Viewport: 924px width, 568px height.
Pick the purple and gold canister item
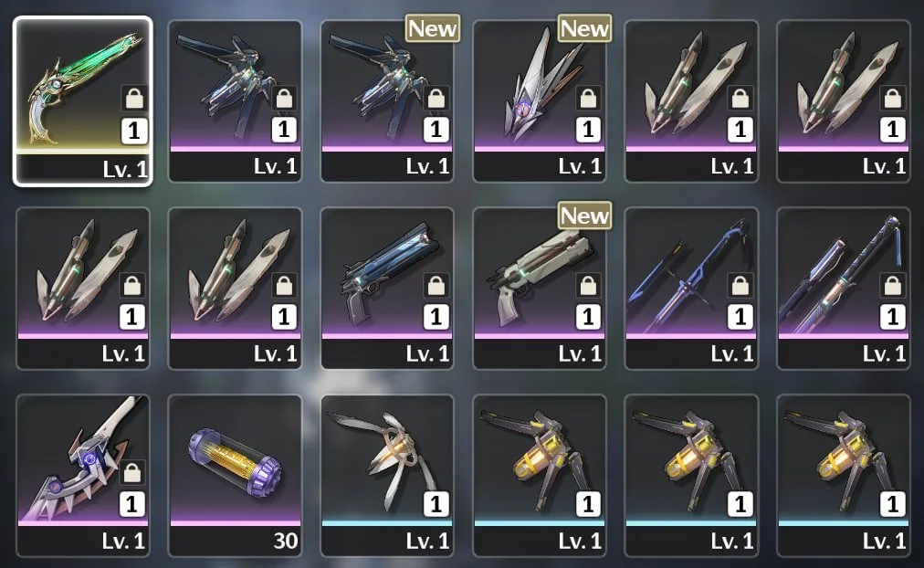click(236, 476)
